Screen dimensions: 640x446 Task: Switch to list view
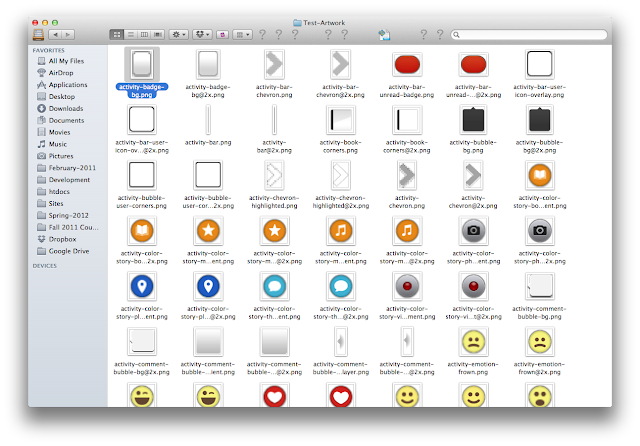131,35
